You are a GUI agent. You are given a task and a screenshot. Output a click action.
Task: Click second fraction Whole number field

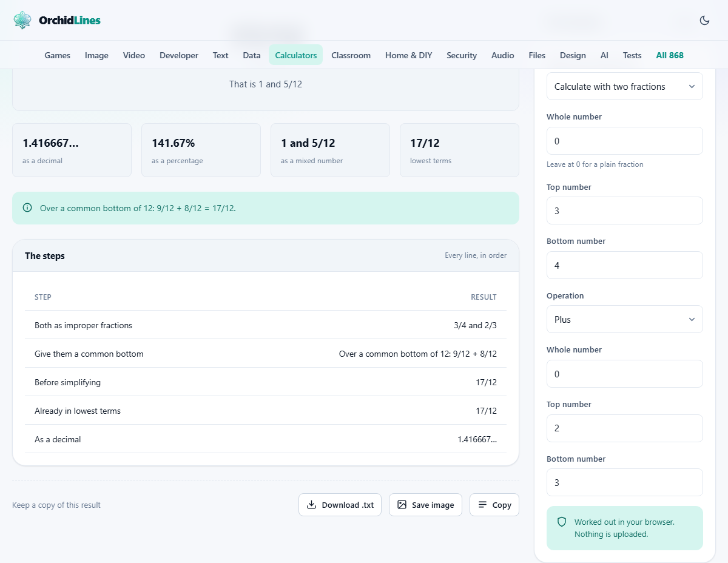(625, 374)
